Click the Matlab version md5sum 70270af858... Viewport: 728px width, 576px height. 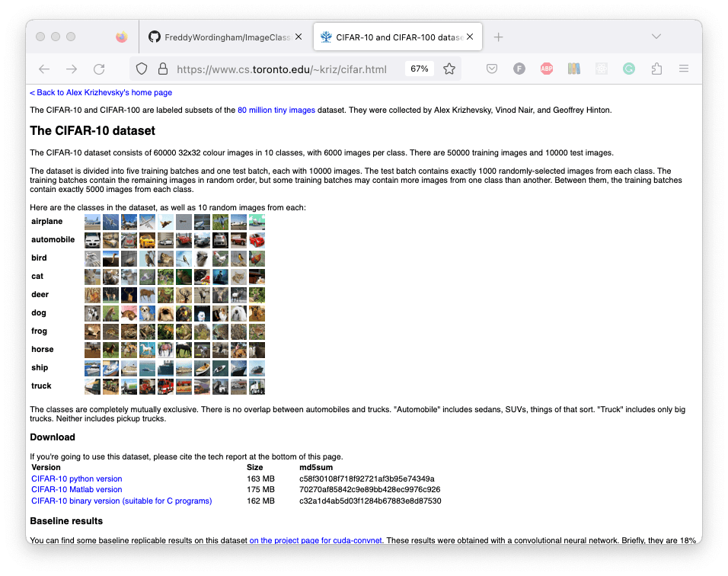369,490
